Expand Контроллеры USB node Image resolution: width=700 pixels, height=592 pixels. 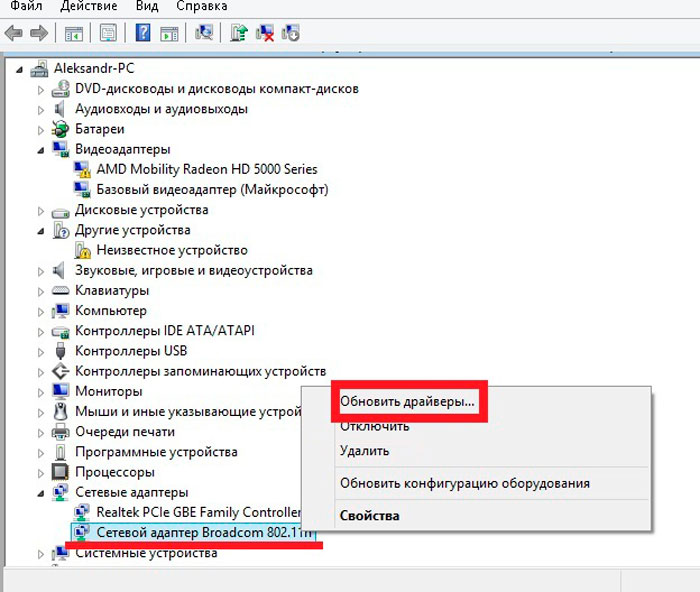coord(41,352)
